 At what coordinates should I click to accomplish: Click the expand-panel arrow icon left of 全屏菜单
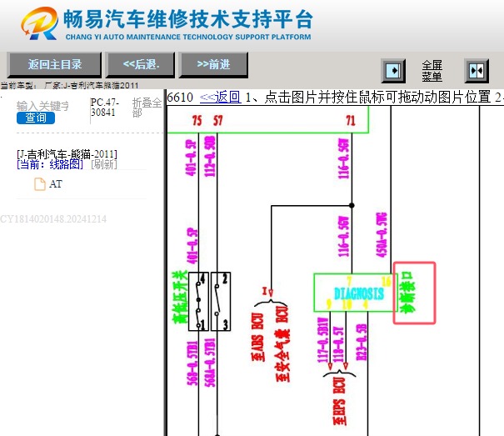click(x=393, y=71)
